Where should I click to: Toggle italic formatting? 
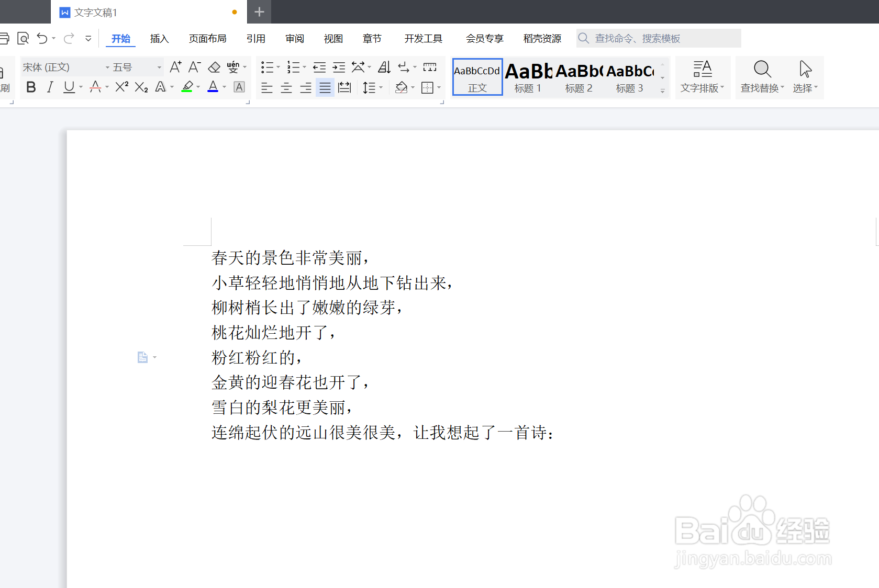(x=50, y=87)
